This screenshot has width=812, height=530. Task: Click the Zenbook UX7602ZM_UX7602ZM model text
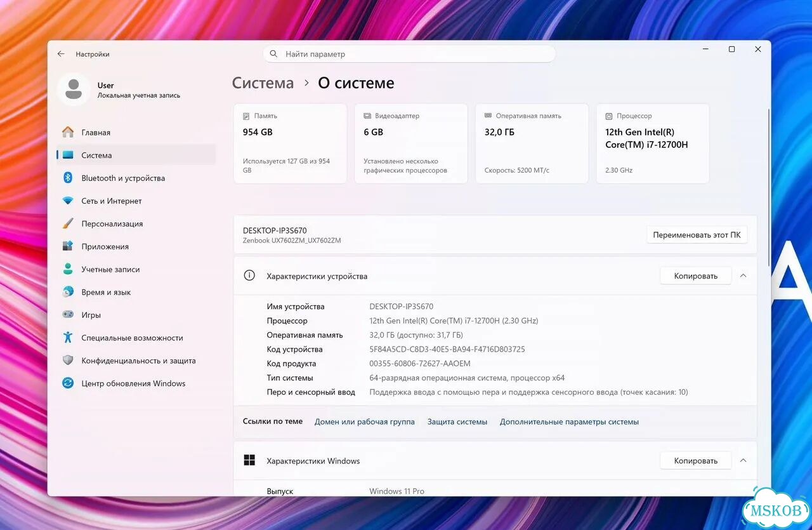(292, 241)
